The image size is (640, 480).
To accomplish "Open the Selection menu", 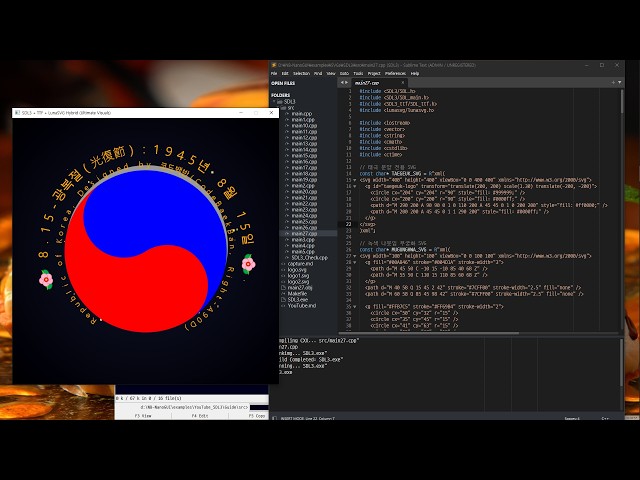I will (301, 73).
